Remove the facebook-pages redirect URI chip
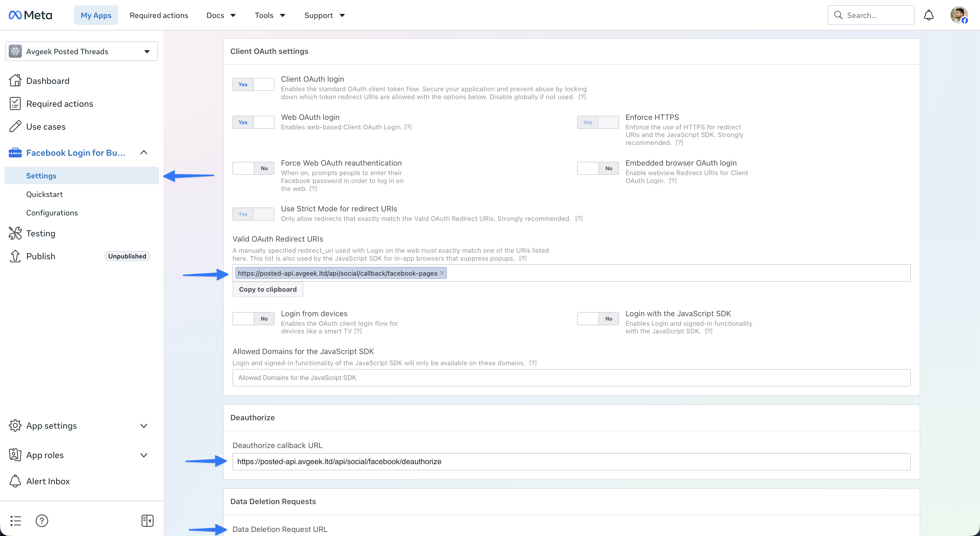This screenshot has width=980, height=536. (442, 273)
